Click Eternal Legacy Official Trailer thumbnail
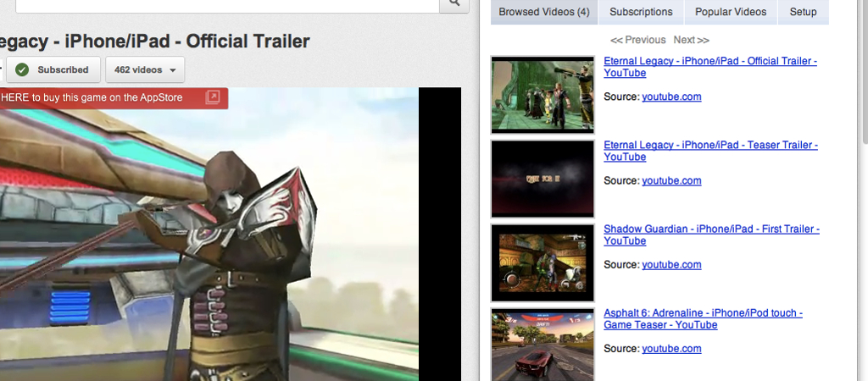The width and height of the screenshot is (868, 381). point(542,95)
